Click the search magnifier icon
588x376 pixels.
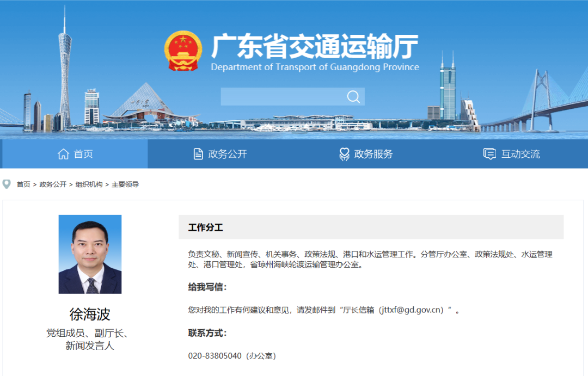[353, 97]
